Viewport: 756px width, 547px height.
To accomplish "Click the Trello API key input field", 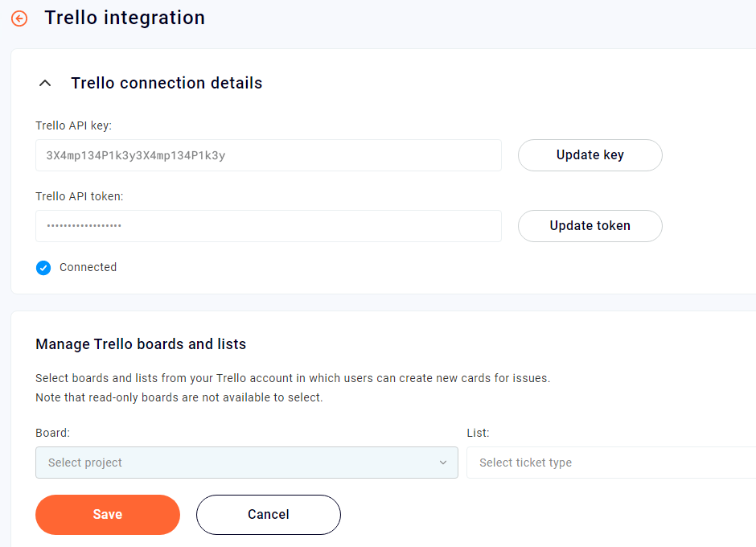I will pos(269,155).
